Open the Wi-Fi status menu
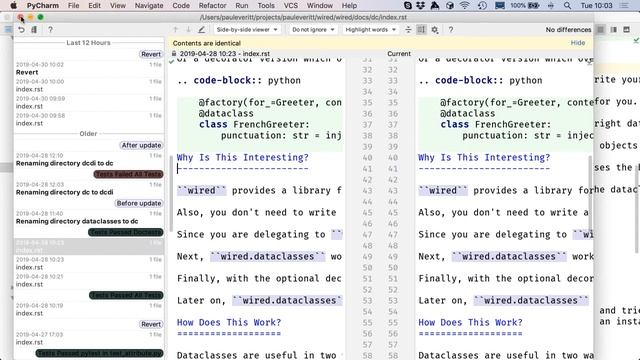Image resolution: width=640 pixels, height=360 pixels. click(464, 5)
